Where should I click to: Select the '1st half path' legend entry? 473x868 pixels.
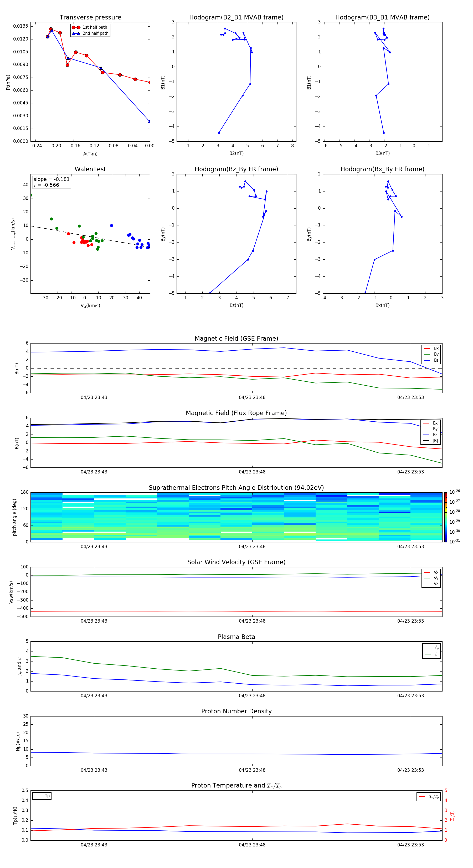[x=90, y=27]
